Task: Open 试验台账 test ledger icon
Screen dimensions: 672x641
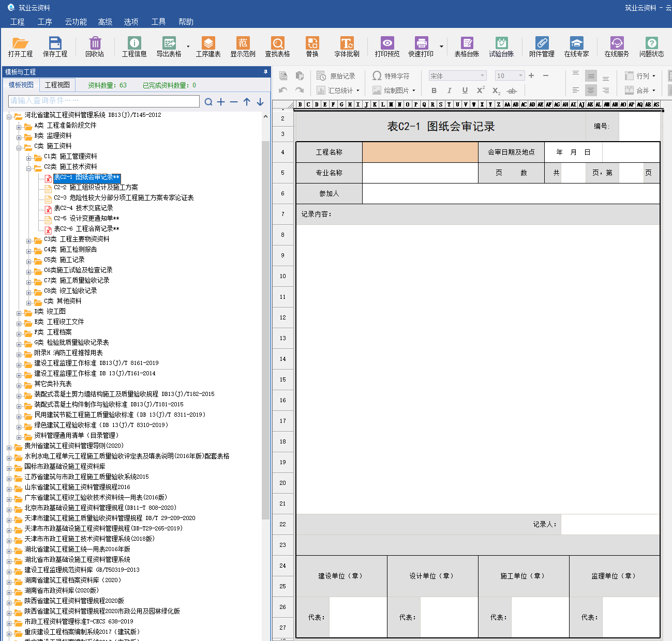Action: (501, 47)
